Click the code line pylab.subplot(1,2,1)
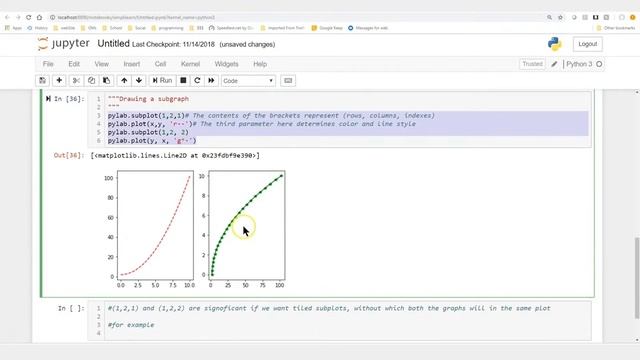Screen dimensions: 640x360 (x=146, y=116)
